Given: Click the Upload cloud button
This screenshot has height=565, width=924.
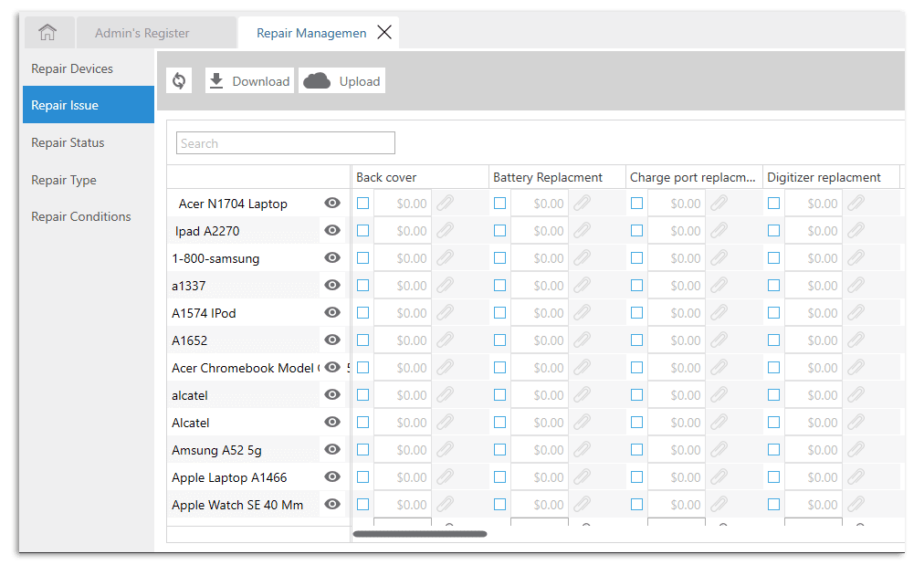Looking at the screenshot, I should coord(341,80).
